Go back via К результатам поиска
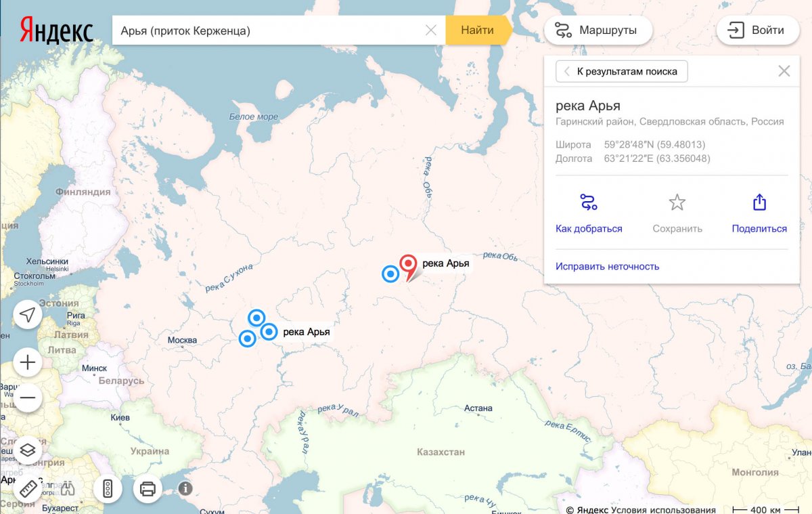 621,71
